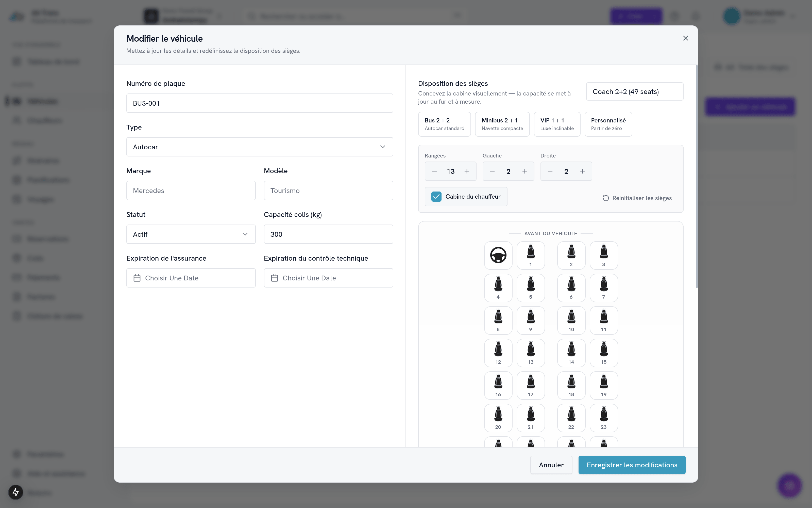Select seat number 14 in layout
This screenshot has width=812, height=508.
[x=571, y=353]
